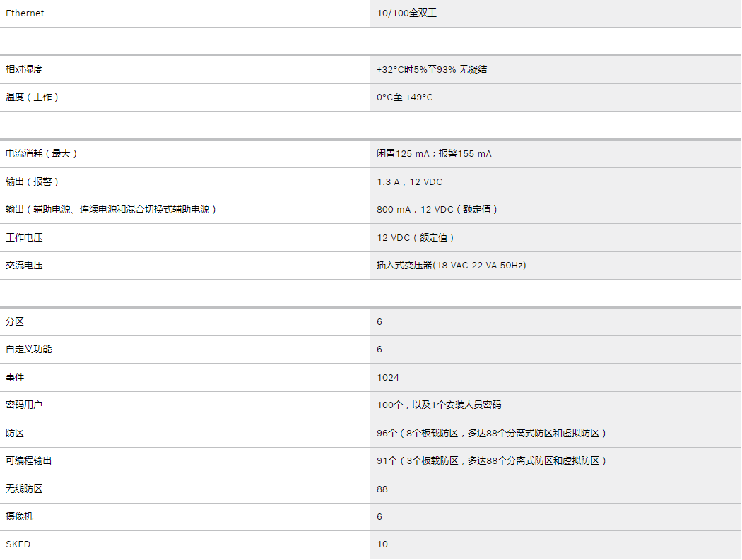This screenshot has width=742, height=560.
Task: Click the 电流消耗（最大）label
Action: pos(42,153)
